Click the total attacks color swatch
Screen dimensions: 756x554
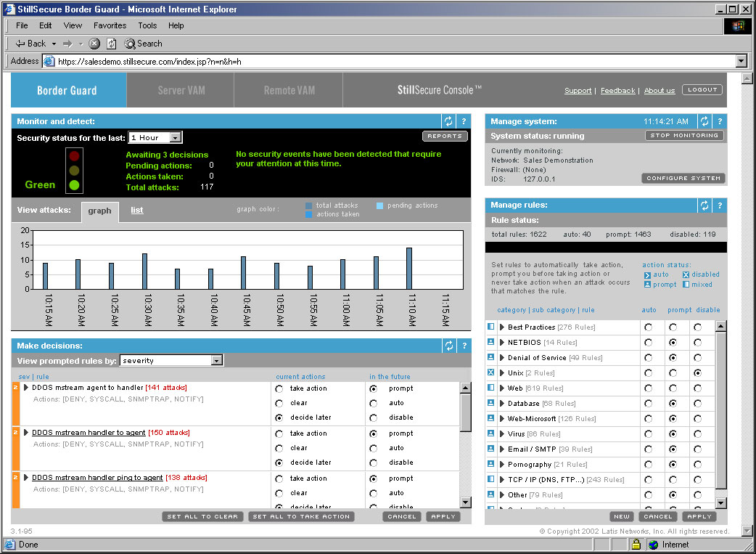(309, 206)
